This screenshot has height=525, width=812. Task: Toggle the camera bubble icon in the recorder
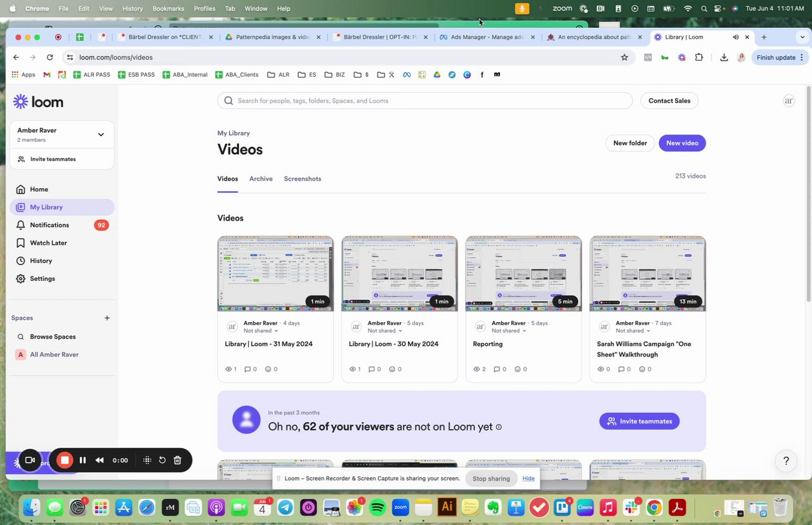30,460
